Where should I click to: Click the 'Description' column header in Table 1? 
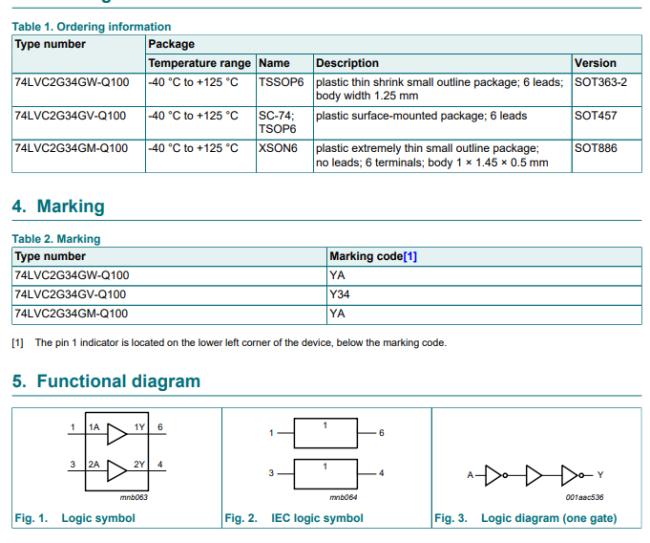(x=347, y=62)
